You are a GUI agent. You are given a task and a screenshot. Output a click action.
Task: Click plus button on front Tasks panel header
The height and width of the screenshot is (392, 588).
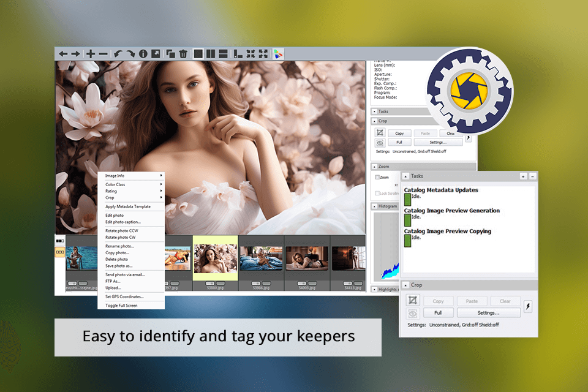[523, 176]
